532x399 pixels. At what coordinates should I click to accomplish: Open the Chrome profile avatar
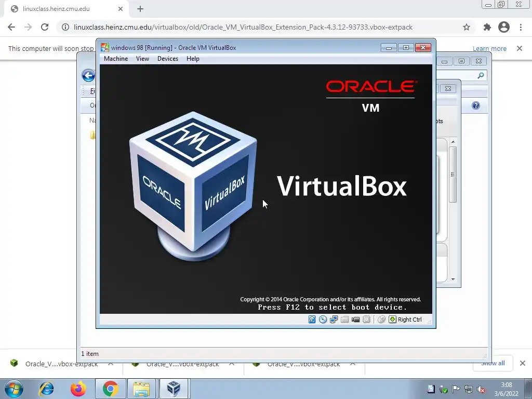[504, 27]
